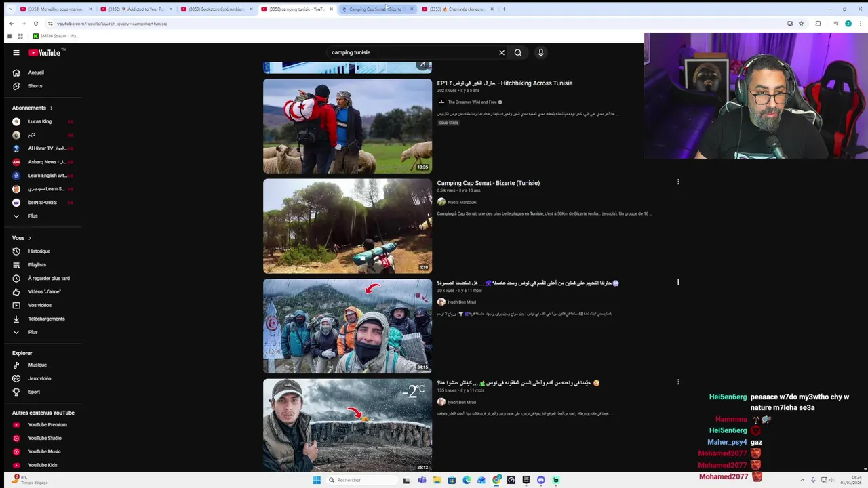Open a new browser tab
The width and height of the screenshot is (868, 488).
coord(504,9)
